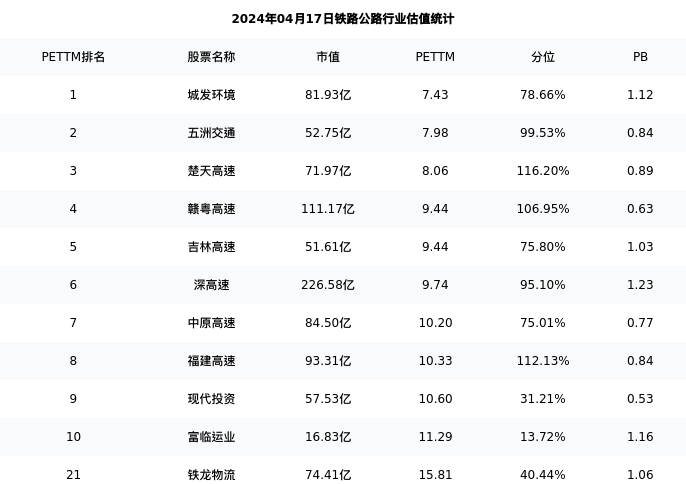The image size is (686, 484).
Task: Select the 铁龙物流 stock name
Action: click(x=211, y=475)
